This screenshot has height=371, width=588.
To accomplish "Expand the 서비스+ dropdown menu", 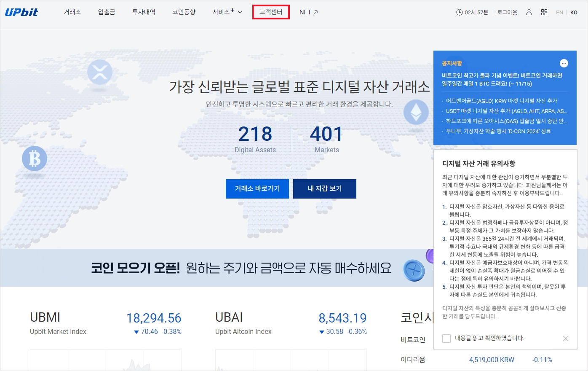I will [x=227, y=12].
